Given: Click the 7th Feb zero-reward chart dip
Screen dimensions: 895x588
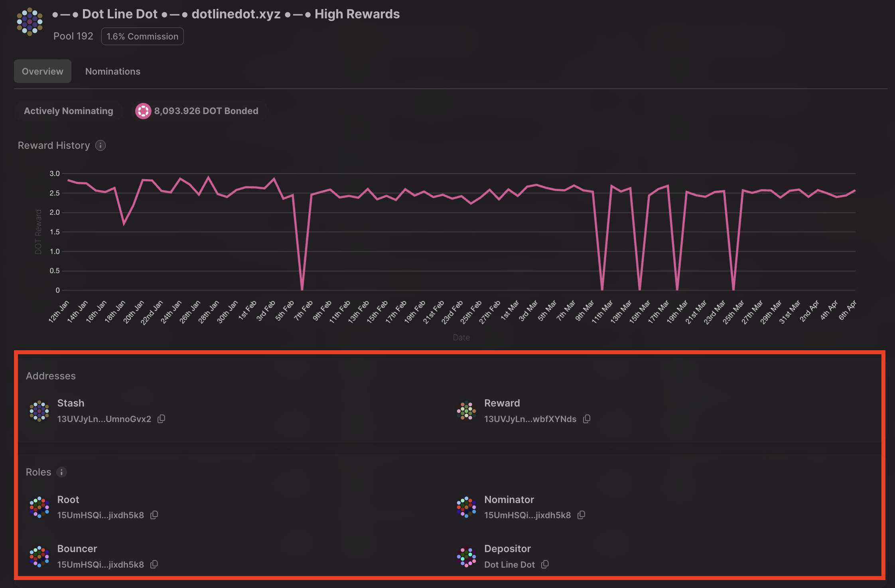Looking at the screenshot, I should (x=302, y=289).
